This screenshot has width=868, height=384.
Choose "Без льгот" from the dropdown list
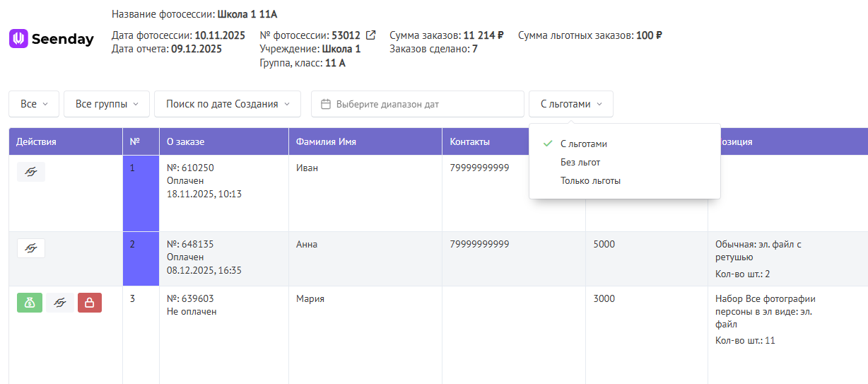click(x=580, y=163)
